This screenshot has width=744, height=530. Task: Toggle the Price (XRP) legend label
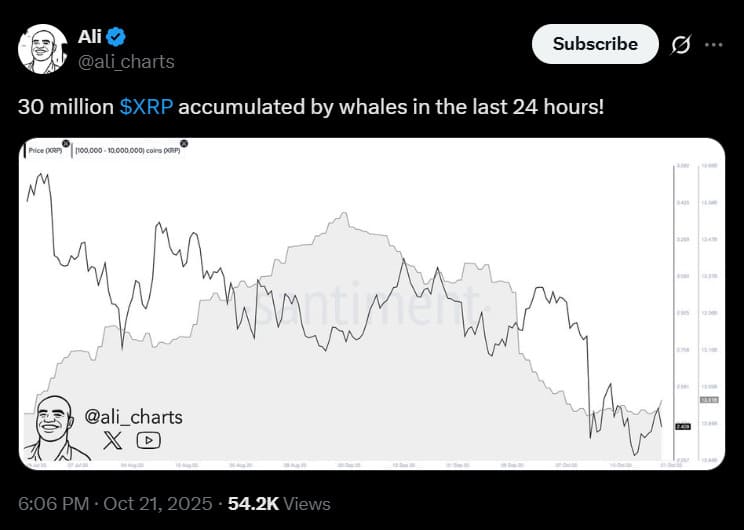(x=45, y=151)
